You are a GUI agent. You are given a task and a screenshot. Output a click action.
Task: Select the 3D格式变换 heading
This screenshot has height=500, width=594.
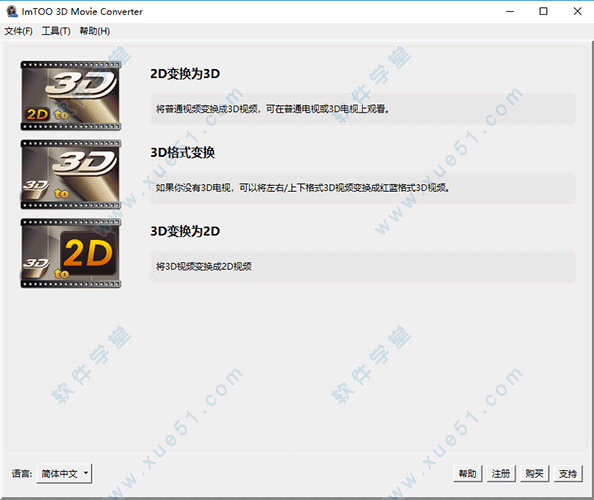tap(183, 152)
